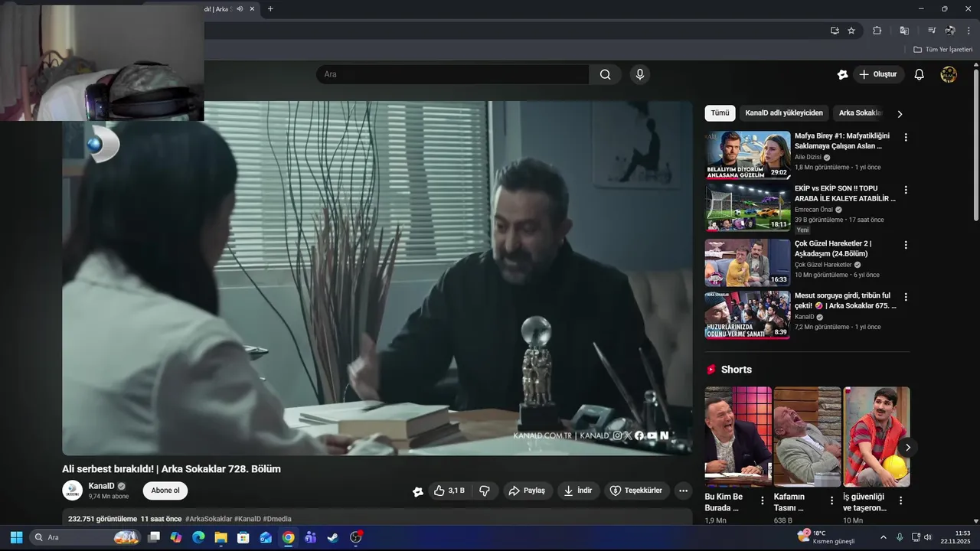Image resolution: width=980 pixels, height=551 pixels.
Task: Open the İş güvenliği ve taşeron short
Action: tap(877, 437)
